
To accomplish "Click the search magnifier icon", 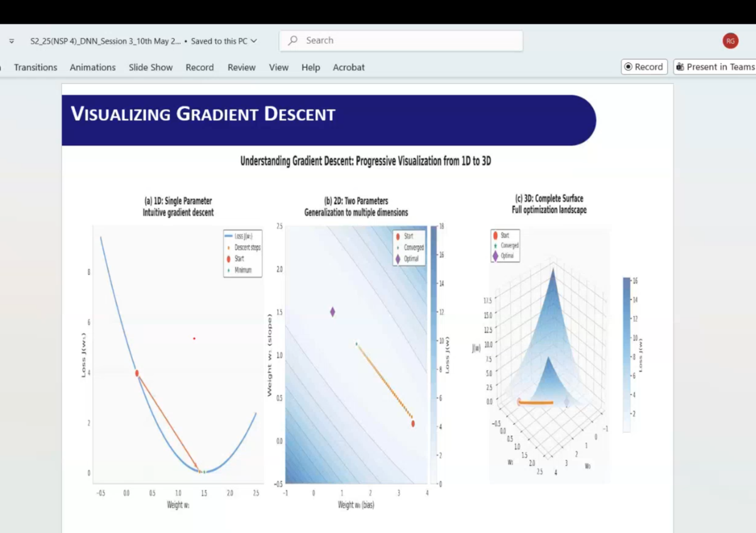I will pyautogui.click(x=293, y=40).
